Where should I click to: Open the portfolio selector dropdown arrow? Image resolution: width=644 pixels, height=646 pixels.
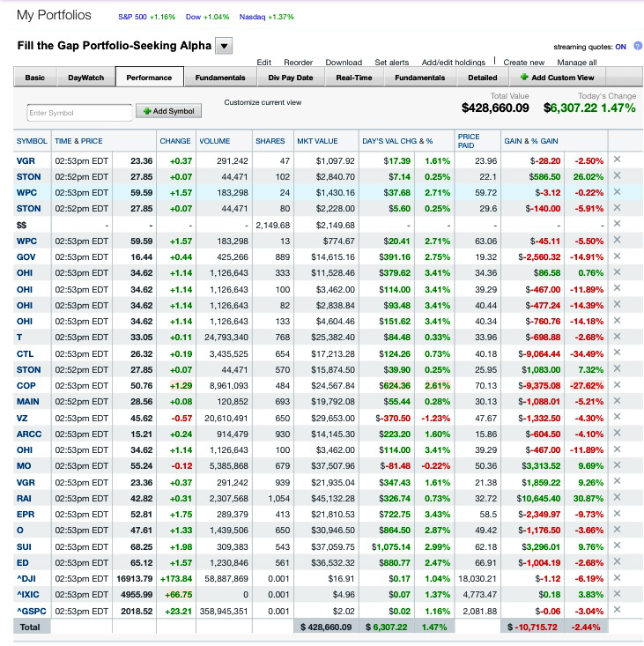coord(224,46)
